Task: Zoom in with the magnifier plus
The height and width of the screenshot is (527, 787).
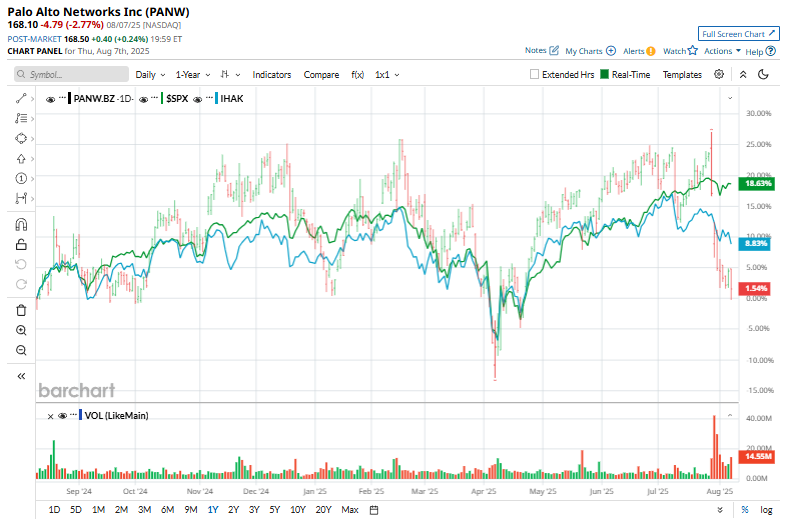Action: (21, 330)
